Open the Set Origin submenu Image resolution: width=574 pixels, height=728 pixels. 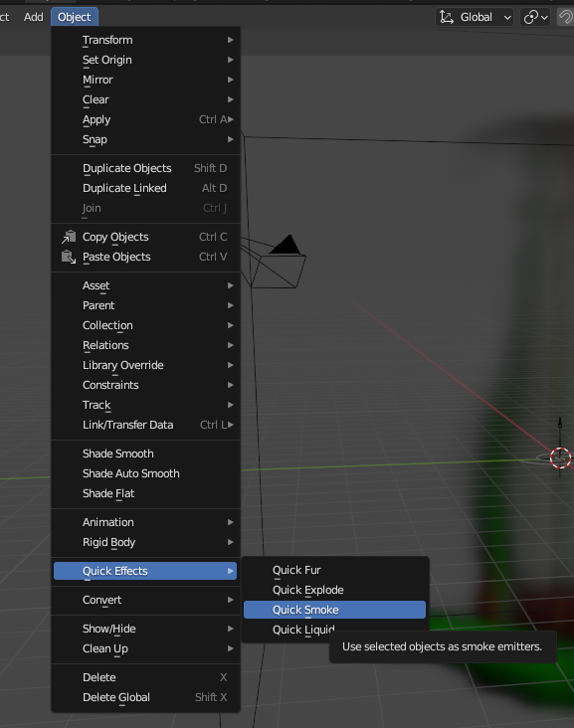point(145,60)
